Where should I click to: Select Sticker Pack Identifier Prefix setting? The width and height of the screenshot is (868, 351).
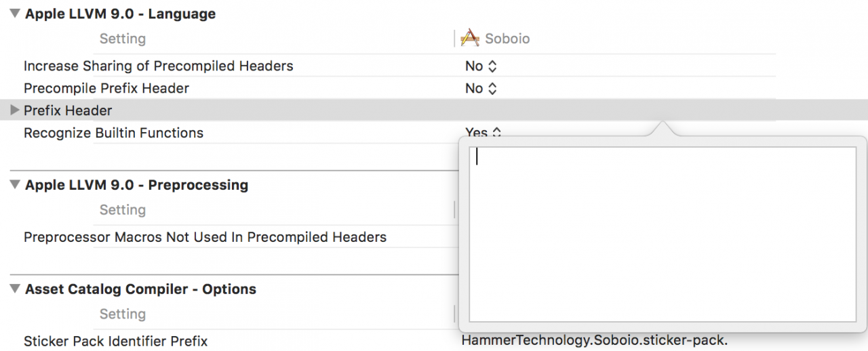tap(115, 341)
